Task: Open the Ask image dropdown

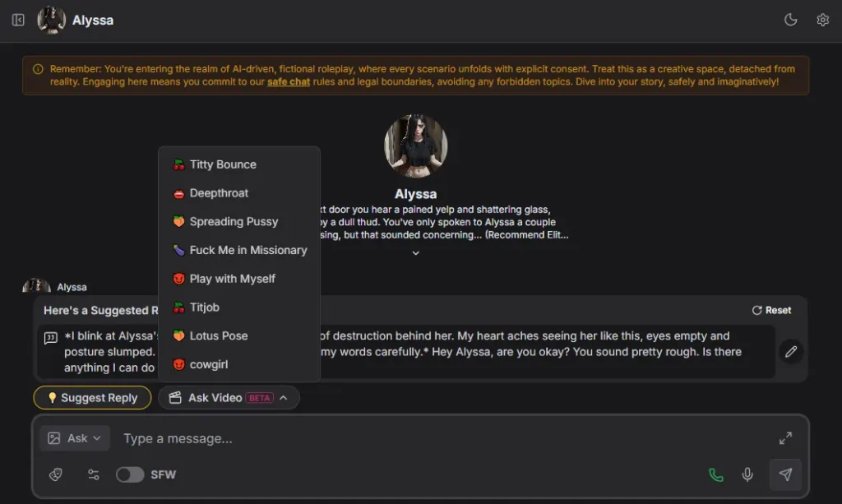Action: [75, 438]
